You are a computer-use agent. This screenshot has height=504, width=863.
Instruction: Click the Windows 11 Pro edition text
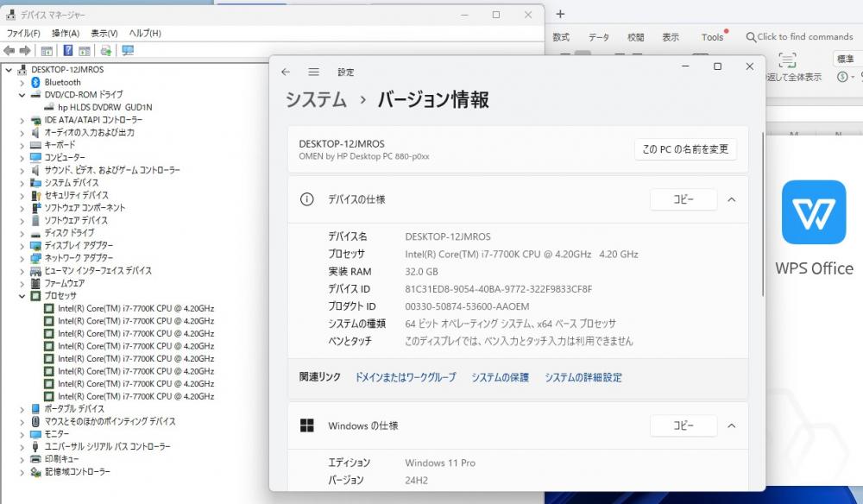440,463
